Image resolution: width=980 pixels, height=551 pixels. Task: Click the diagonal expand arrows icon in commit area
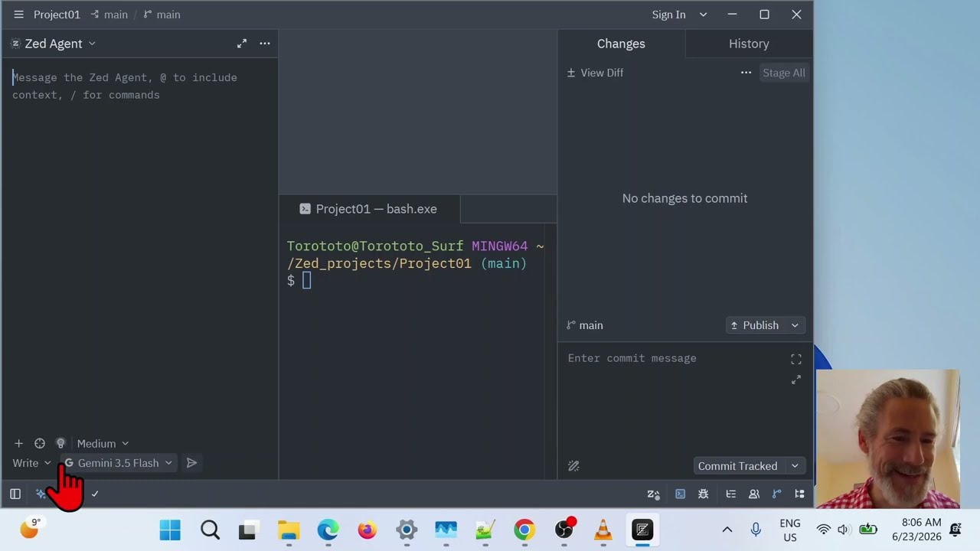click(796, 380)
